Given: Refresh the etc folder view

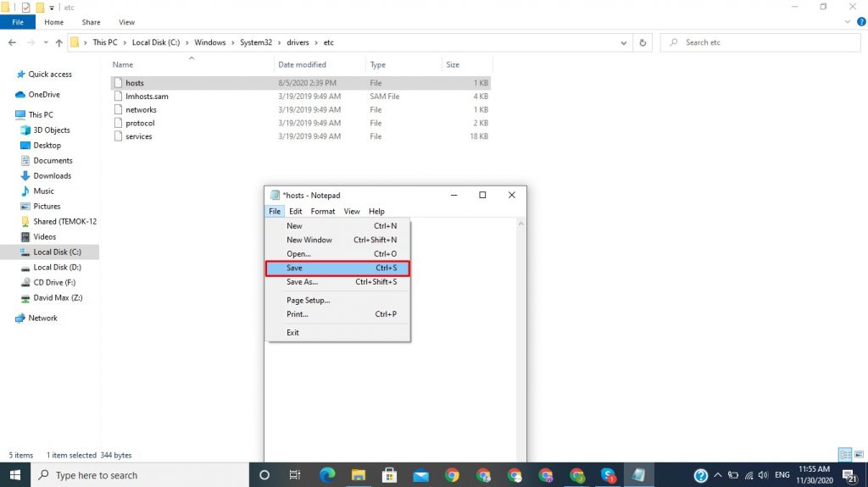Looking at the screenshot, I should pos(643,42).
